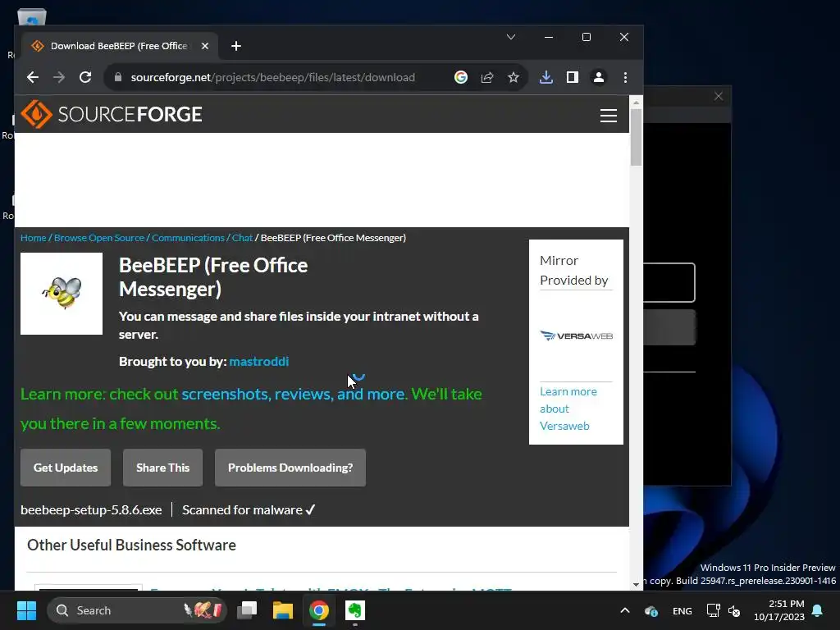The image size is (840, 630).
Task: Open the notifications bell icon
Action: coord(818,610)
